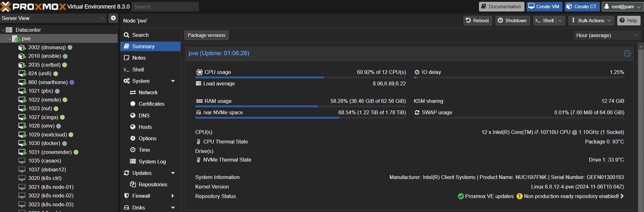Click the 3020 (k8s-ctrl) stopped VM icon
The height and width of the screenshot is (212, 644).
(22, 178)
